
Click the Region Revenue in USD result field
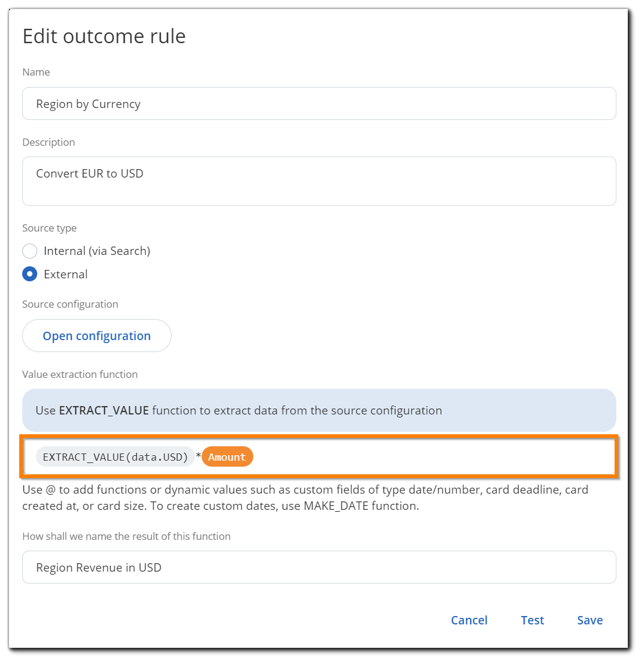coord(319,567)
